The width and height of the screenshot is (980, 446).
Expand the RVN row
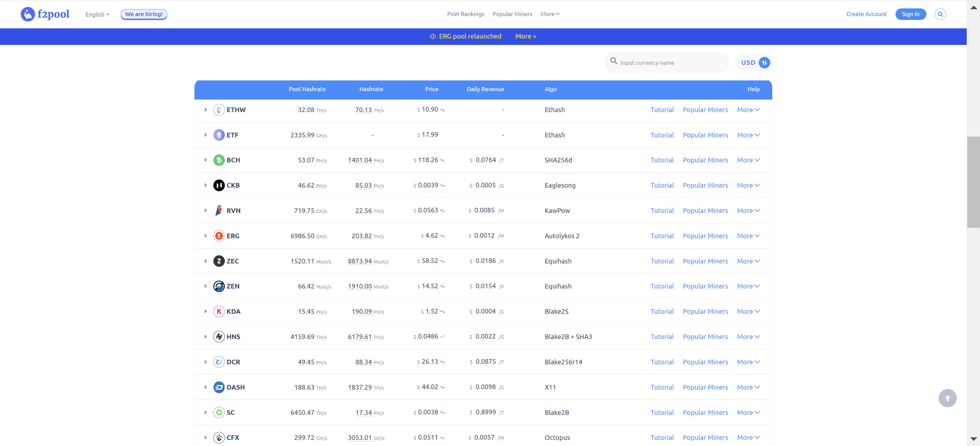pos(205,210)
